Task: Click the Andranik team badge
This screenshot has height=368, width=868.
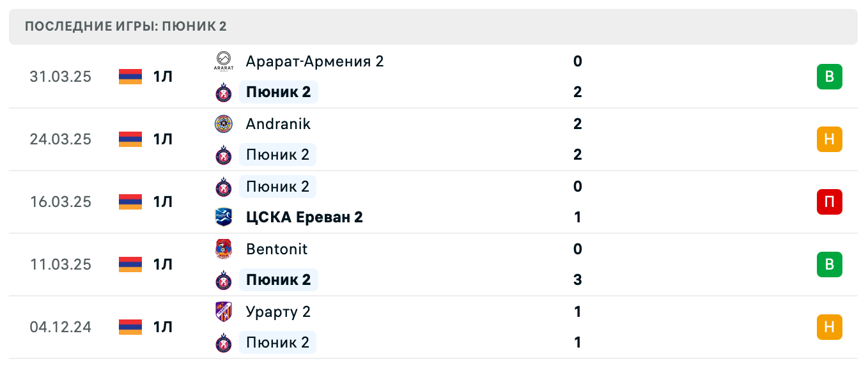Action: tap(224, 124)
